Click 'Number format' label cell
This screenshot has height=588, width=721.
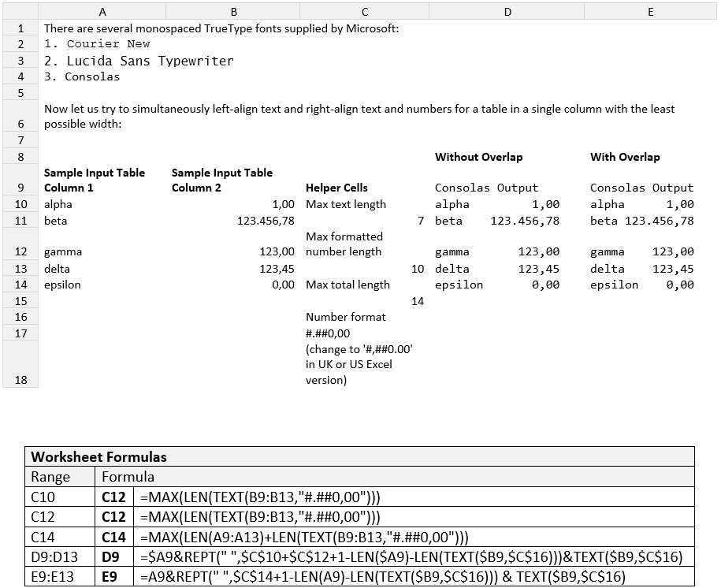pyautogui.click(x=346, y=317)
